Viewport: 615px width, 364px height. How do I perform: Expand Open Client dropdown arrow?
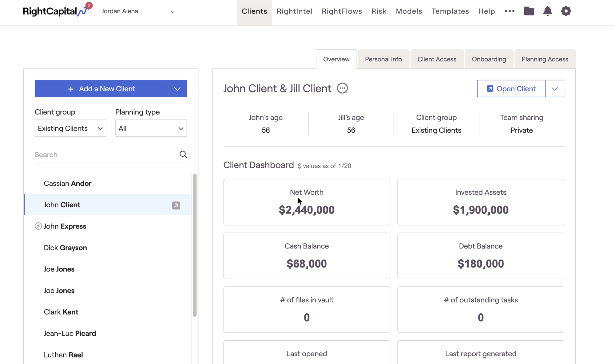[x=554, y=89]
